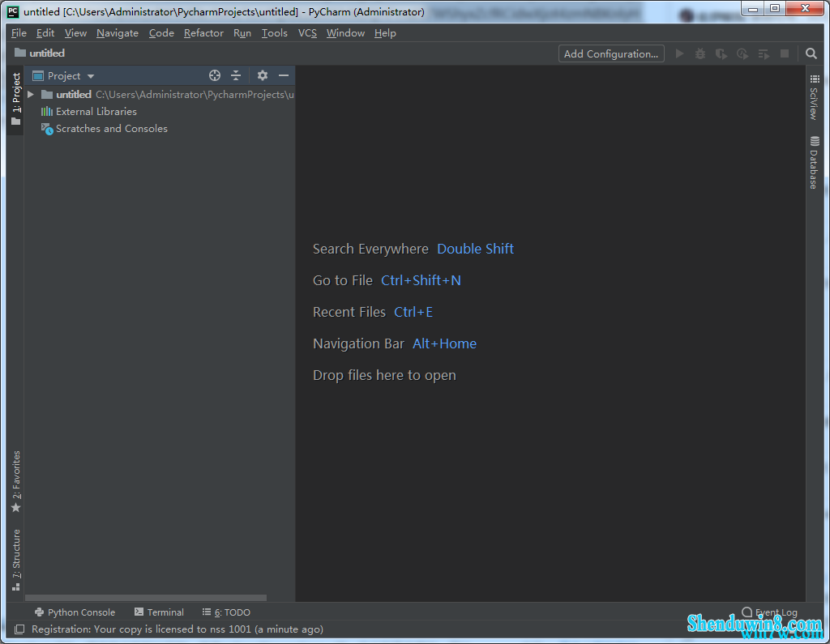830x644 pixels.
Task: Open the Code menu
Action: point(161,33)
